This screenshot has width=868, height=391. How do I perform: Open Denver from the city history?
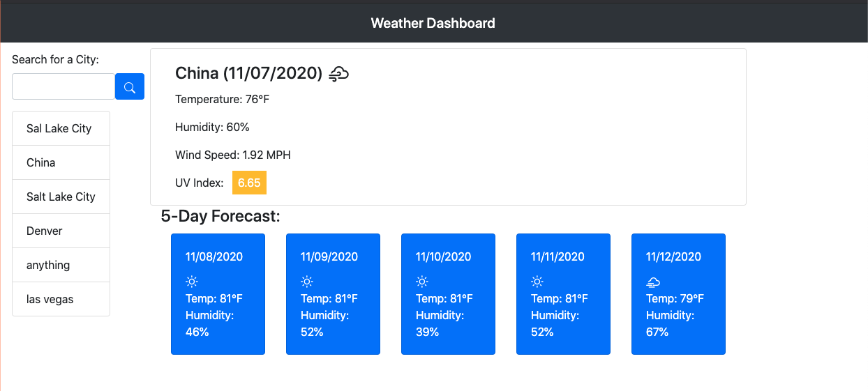point(45,231)
